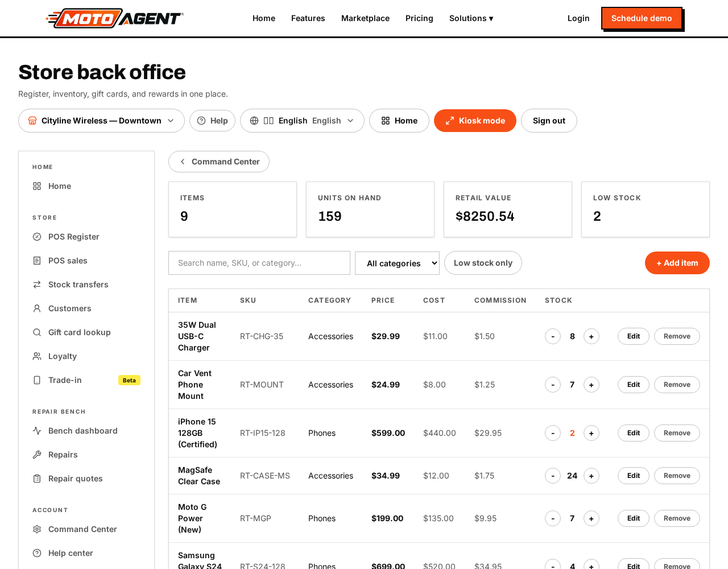728x569 pixels.
Task: Click the Help center question icon
Action: 37,553
